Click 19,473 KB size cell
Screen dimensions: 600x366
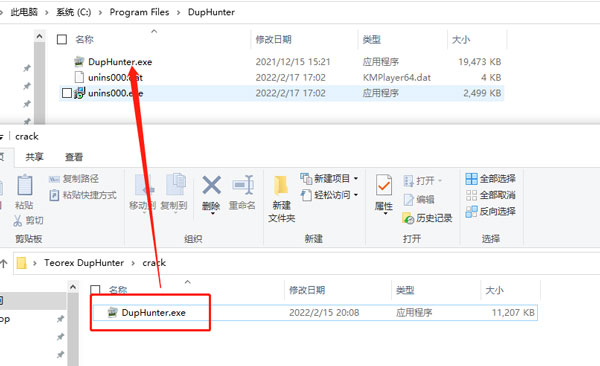click(x=480, y=62)
